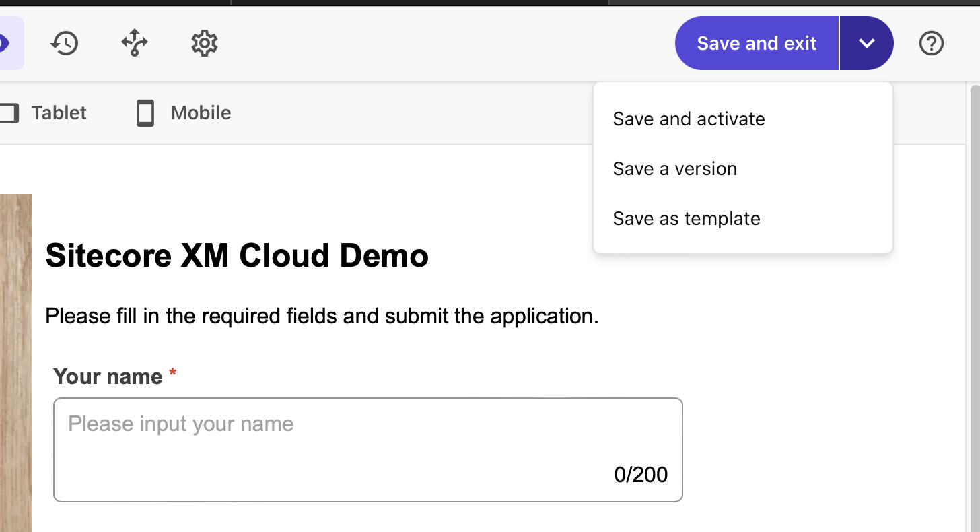Switch to Tablet preview
The image size is (980, 532).
[x=43, y=112]
